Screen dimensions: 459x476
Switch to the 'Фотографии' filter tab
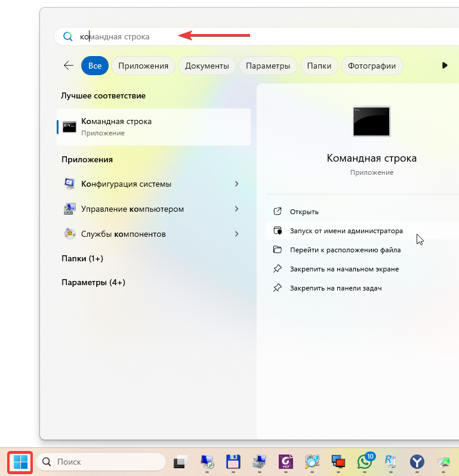pyautogui.click(x=372, y=66)
